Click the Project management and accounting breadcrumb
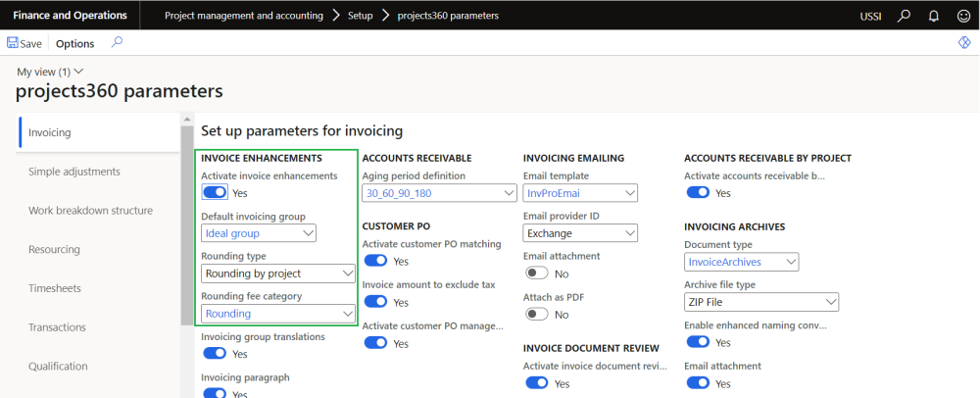The width and height of the screenshot is (980, 398). [244, 16]
